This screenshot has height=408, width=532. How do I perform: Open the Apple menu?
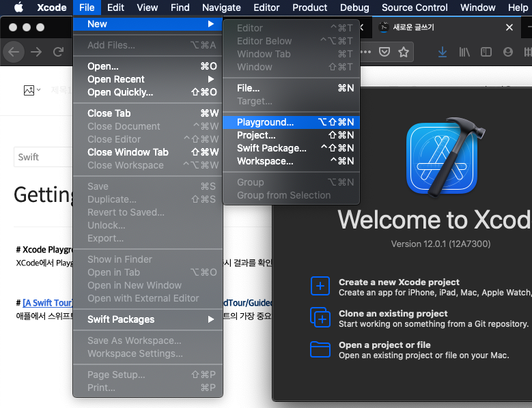(19, 7)
